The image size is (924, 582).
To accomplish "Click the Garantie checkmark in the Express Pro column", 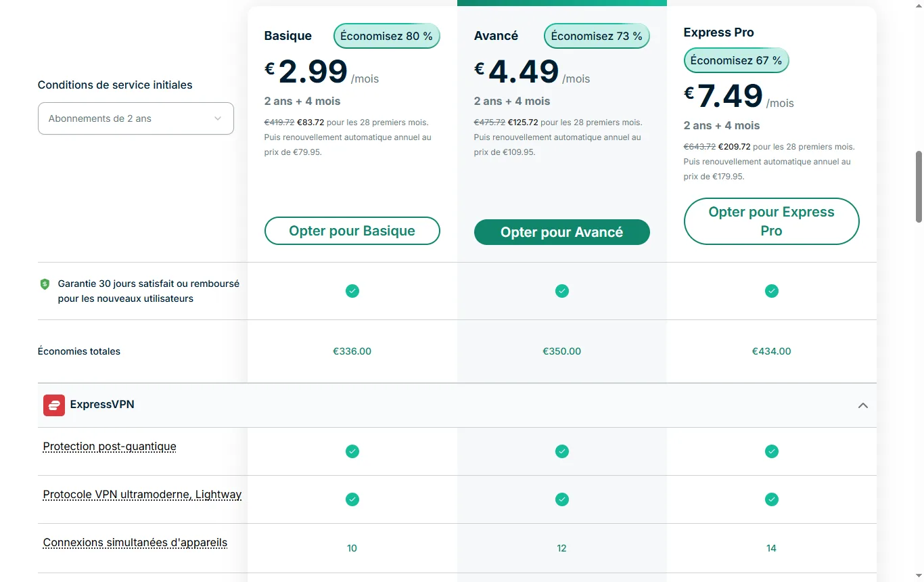I will [x=772, y=291].
